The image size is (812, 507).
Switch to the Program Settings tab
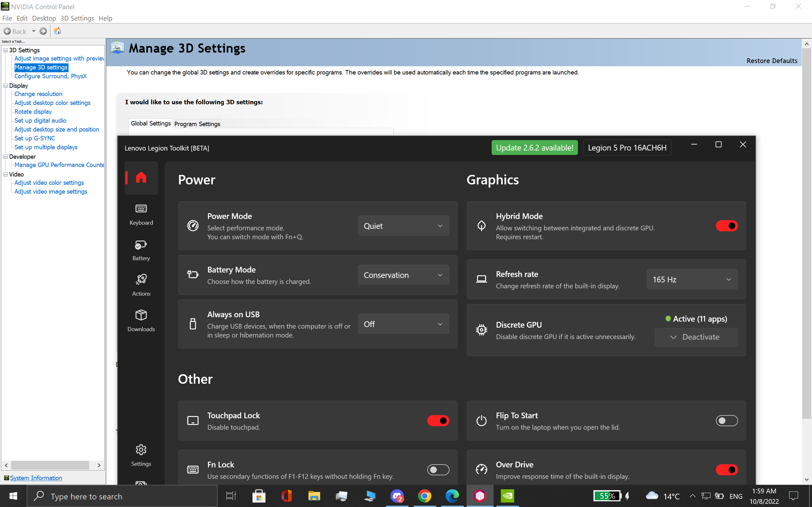click(197, 124)
